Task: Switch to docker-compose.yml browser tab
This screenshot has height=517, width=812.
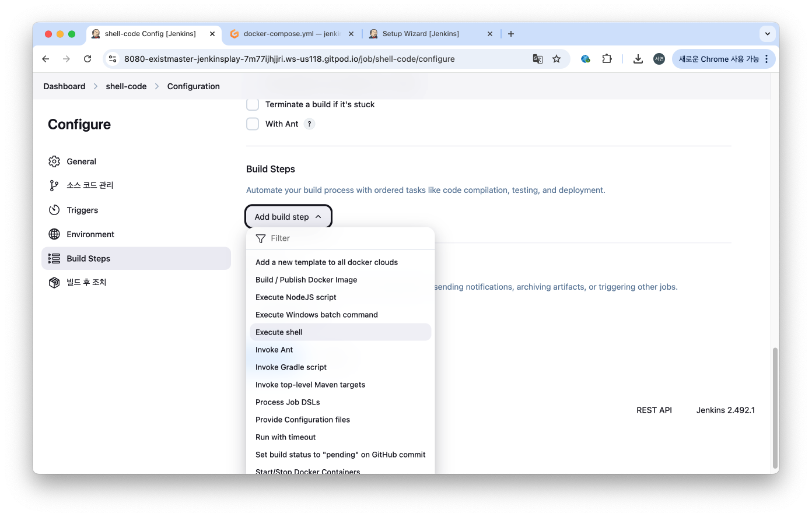Action: (292, 34)
